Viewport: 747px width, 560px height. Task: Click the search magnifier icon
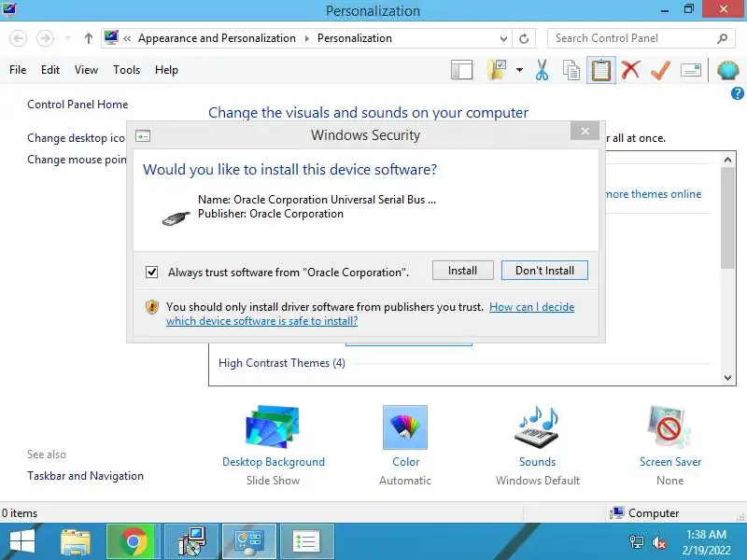tap(722, 38)
